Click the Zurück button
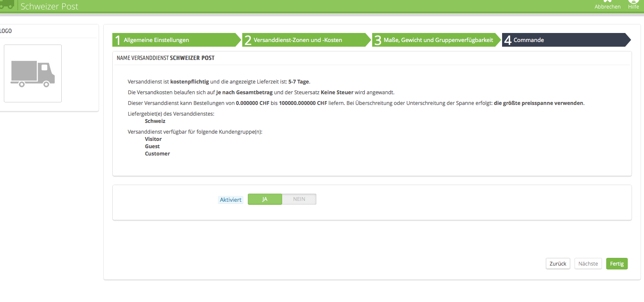644x302 pixels. click(558, 263)
